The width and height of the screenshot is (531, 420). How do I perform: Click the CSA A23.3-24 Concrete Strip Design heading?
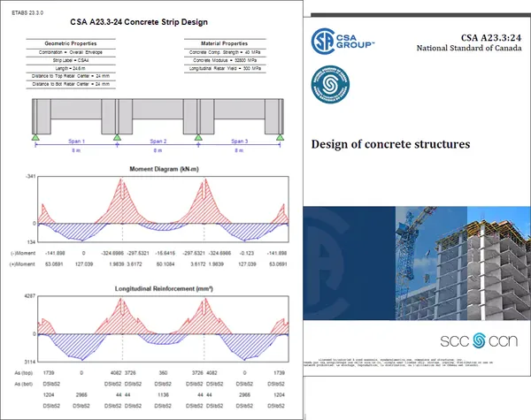139,22
